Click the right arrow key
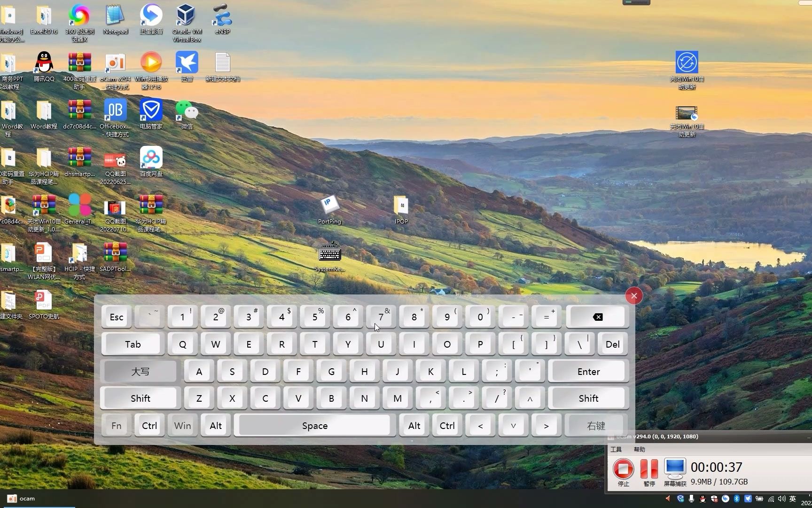This screenshot has height=508, width=812. 546,426
